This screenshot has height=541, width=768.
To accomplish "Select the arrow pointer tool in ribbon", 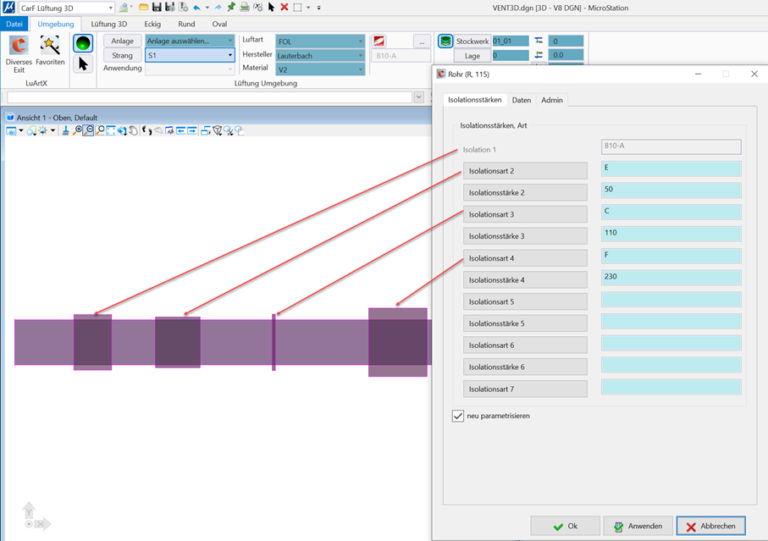I will 83,64.
